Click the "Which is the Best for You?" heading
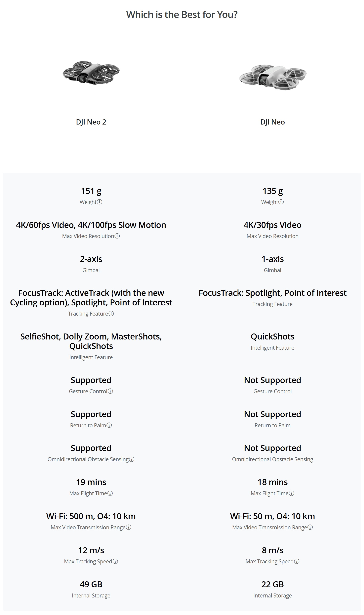Image resolution: width=364 pixels, height=615 pixels. (x=182, y=15)
